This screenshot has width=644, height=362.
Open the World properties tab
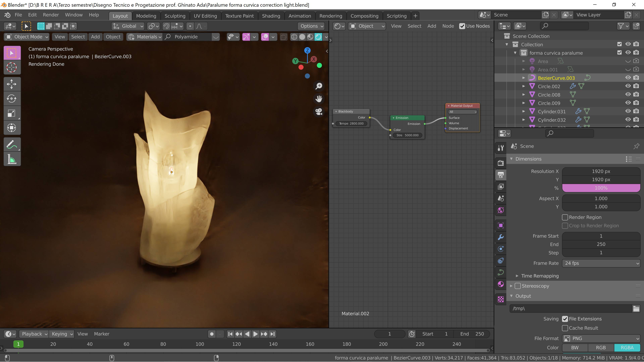click(500, 210)
